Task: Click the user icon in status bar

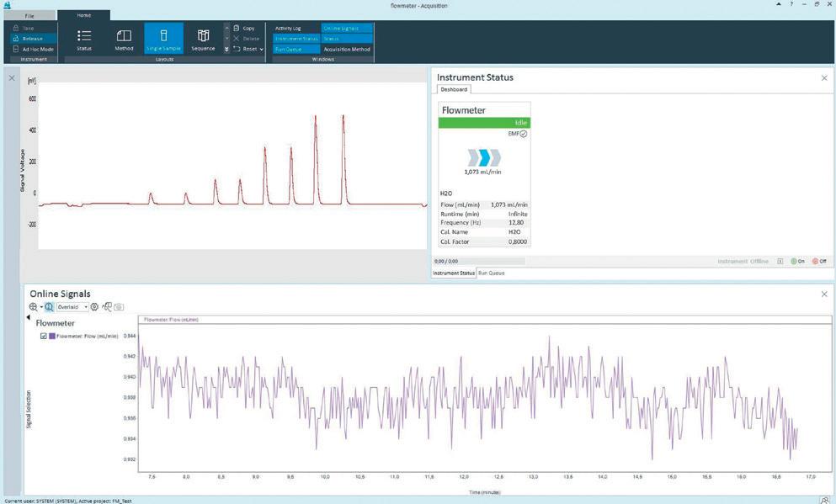Action: point(825,501)
